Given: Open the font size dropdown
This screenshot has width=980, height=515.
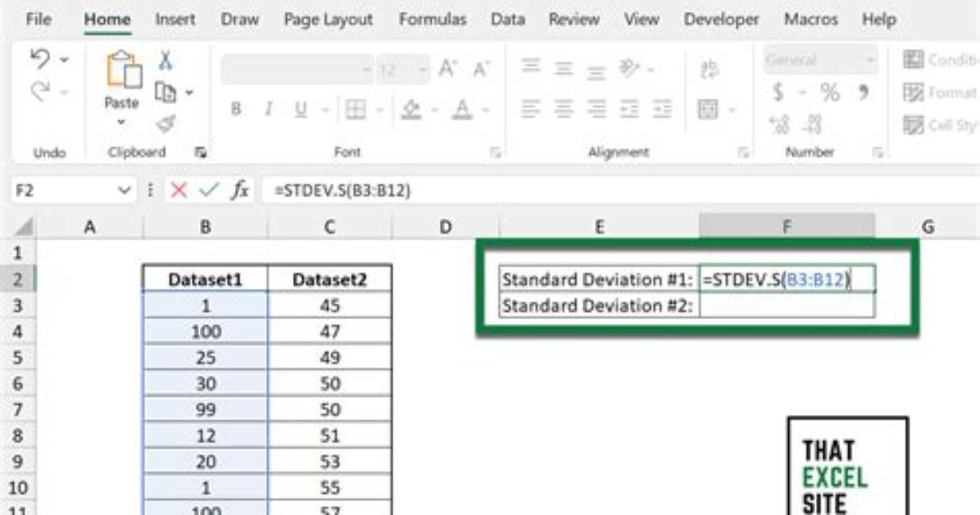Looking at the screenshot, I should 423,70.
